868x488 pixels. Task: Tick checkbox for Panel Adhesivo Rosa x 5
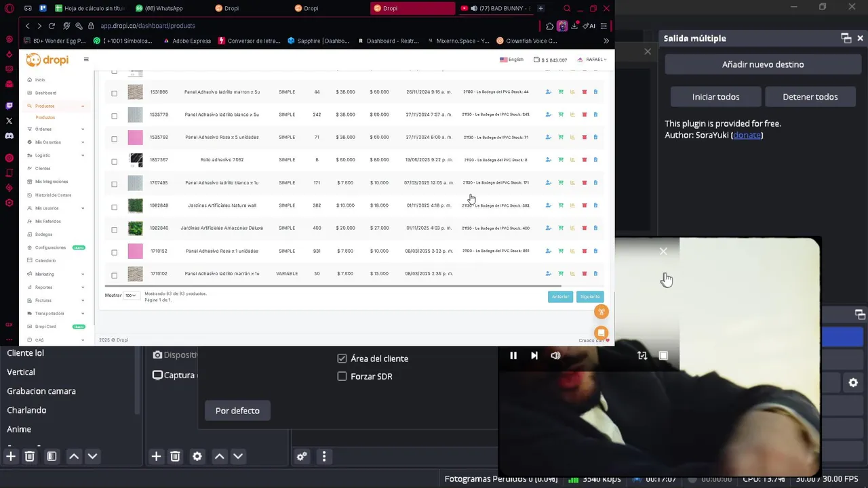(114, 138)
